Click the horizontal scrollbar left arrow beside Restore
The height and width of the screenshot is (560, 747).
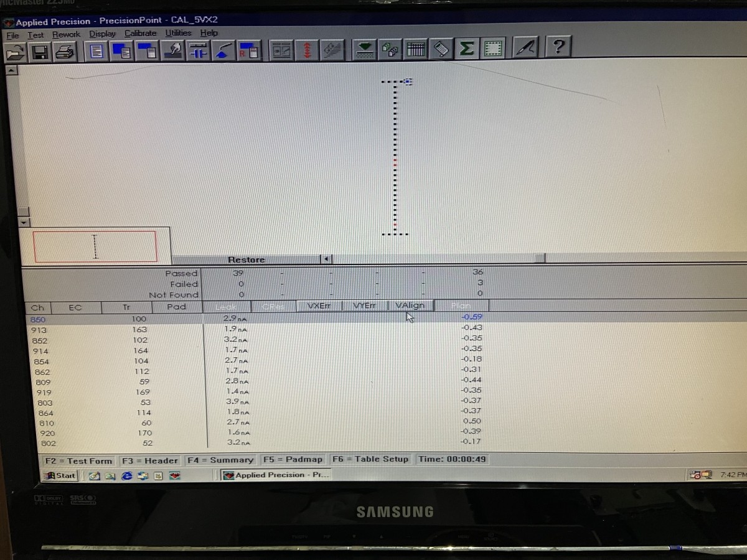[x=326, y=259]
